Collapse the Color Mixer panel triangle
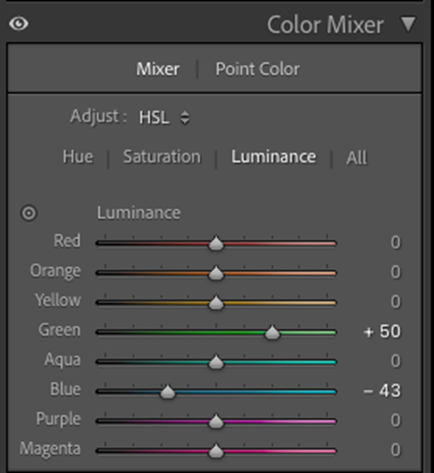 (x=408, y=24)
